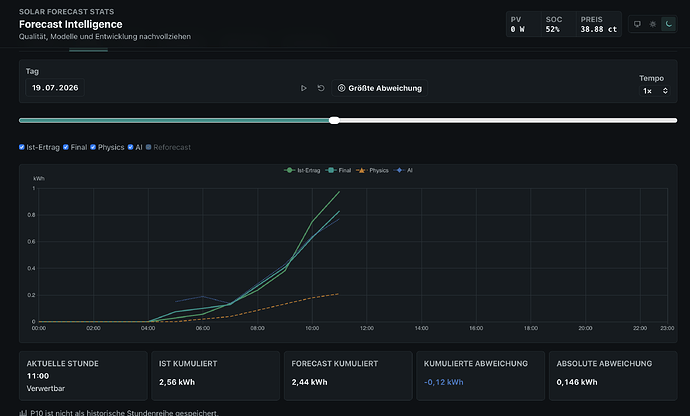This screenshot has height=416, width=690.
Task: Click the 12:00 x-axis label on chart
Action: click(367, 328)
